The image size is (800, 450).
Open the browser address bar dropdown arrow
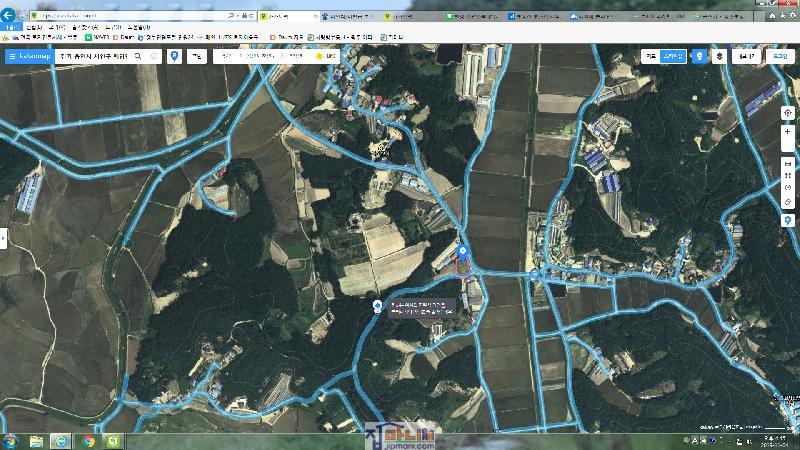tap(236, 16)
